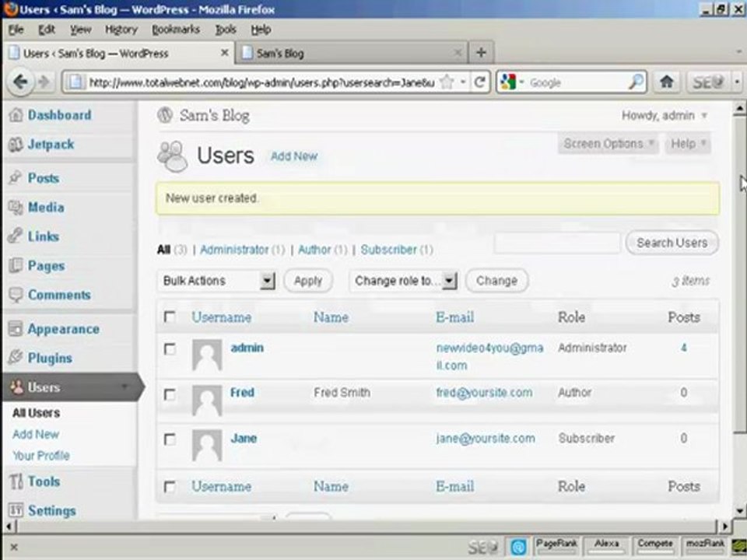Open the History menu
747x560 pixels.
click(121, 30)
